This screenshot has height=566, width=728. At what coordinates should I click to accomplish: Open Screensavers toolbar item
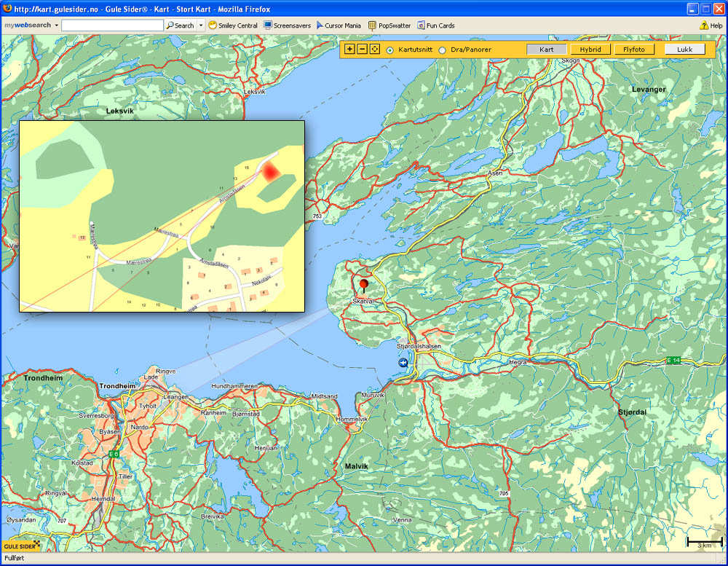[287, 25]
